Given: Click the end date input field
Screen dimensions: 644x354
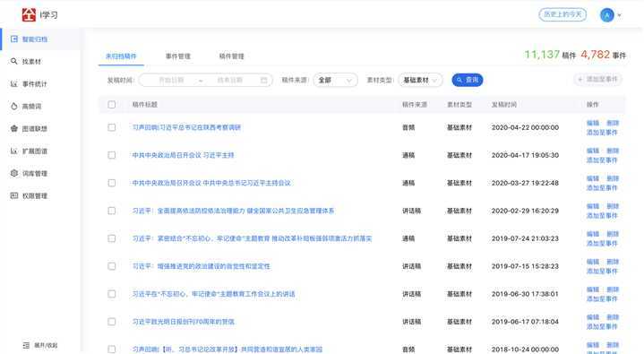Looking at the screenshot, I should pyautogui.click(x=230, y=80).
